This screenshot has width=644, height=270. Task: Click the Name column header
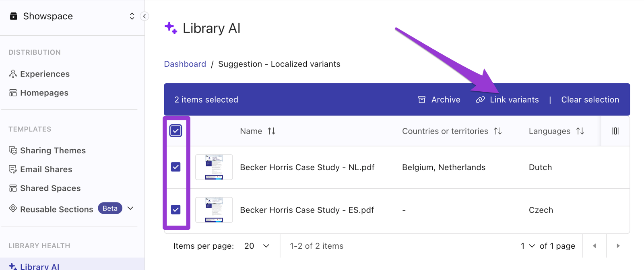coord(251,131)
